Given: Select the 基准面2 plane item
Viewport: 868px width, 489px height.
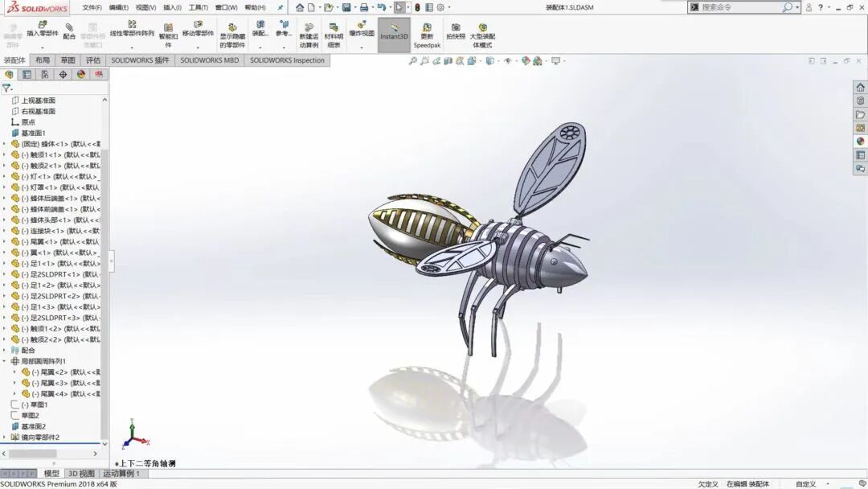Looking at the screenshot, I should 33,426.
